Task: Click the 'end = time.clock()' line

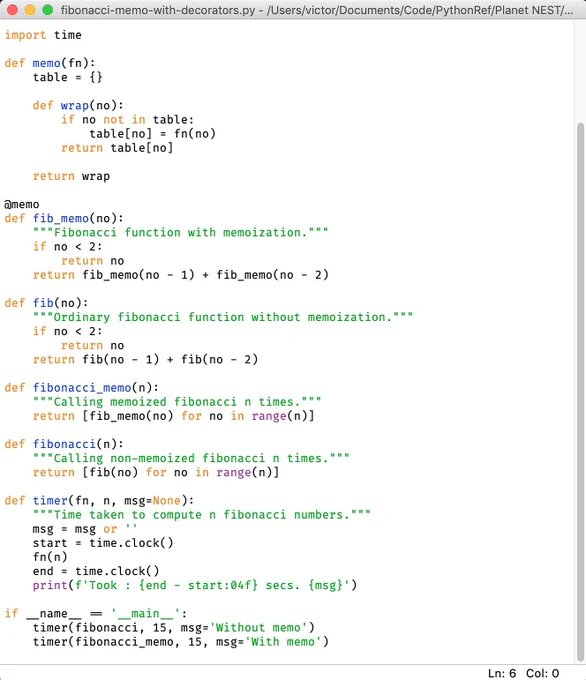Action: pos(96,571)
